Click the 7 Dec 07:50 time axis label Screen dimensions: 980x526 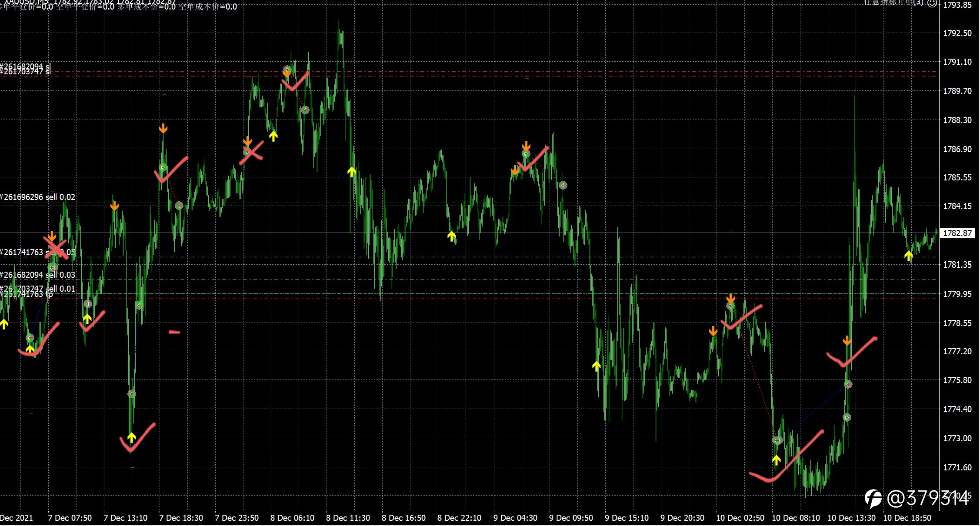pyautogui.click(x=70, y=518)
